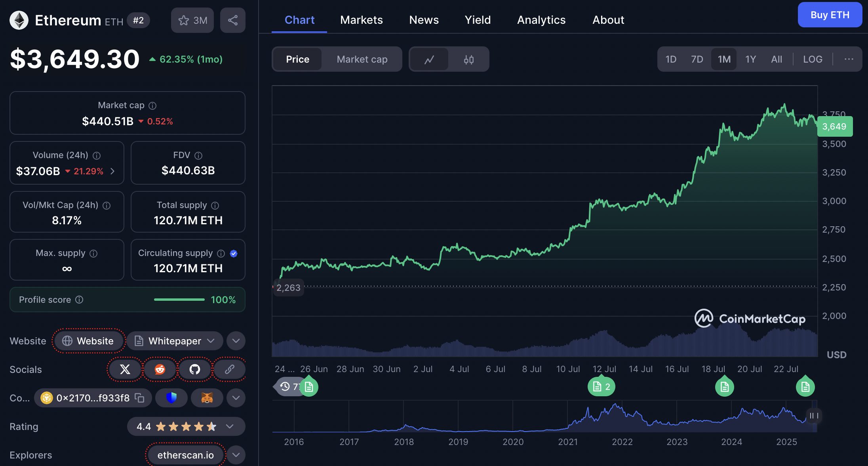Select the Price toggle
This screenshot has width=868, height=466.
click(297, 59)
